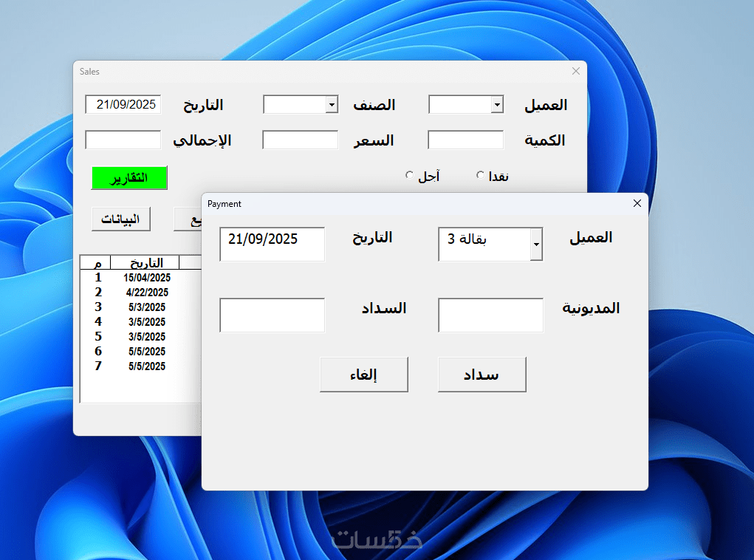
Task: Click the سداد pay button
Action: pos(481,375)
